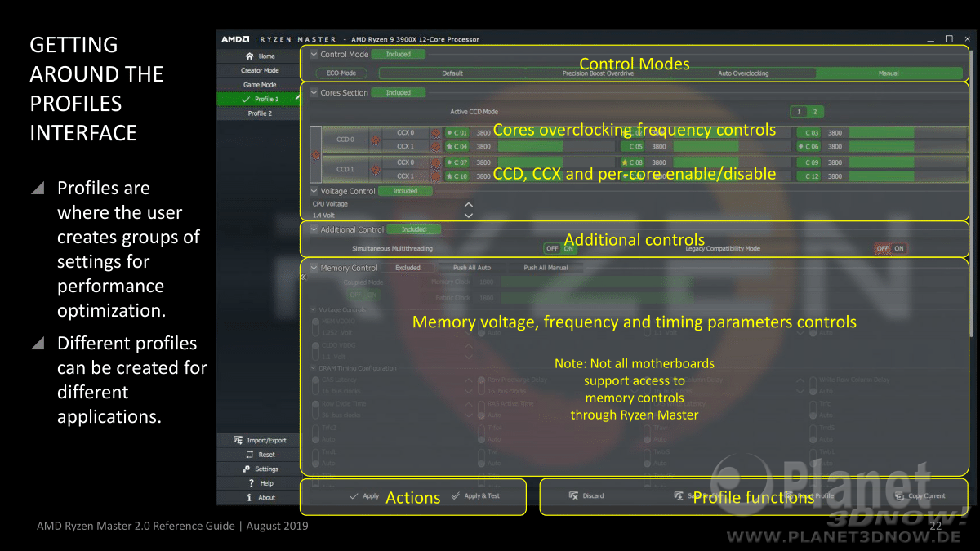Click the star-marked core C 10
980x551 pixels.
(457, 176)
